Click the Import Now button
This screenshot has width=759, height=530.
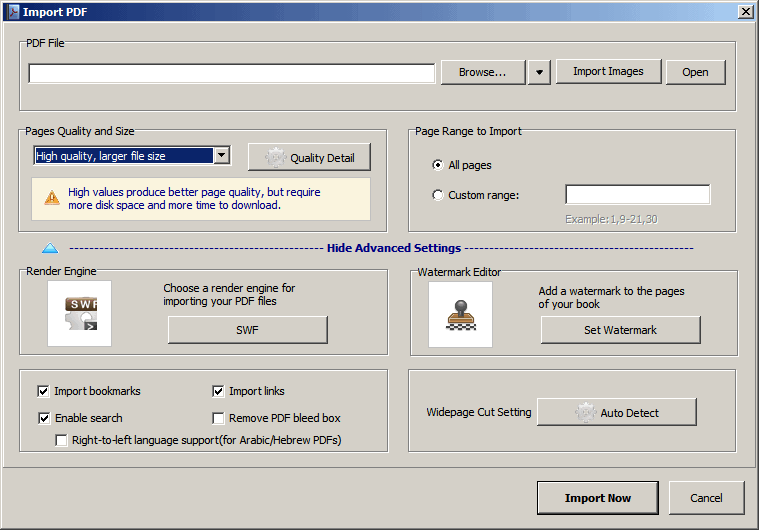click(597, 498)
